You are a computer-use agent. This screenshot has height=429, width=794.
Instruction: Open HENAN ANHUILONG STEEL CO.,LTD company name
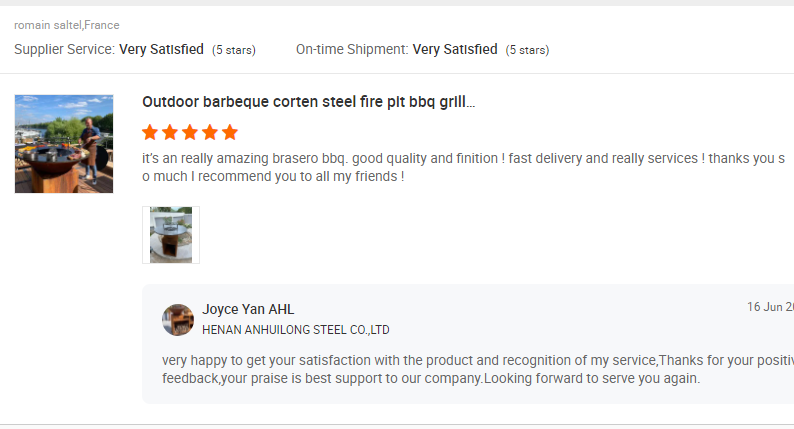(296, 330)
